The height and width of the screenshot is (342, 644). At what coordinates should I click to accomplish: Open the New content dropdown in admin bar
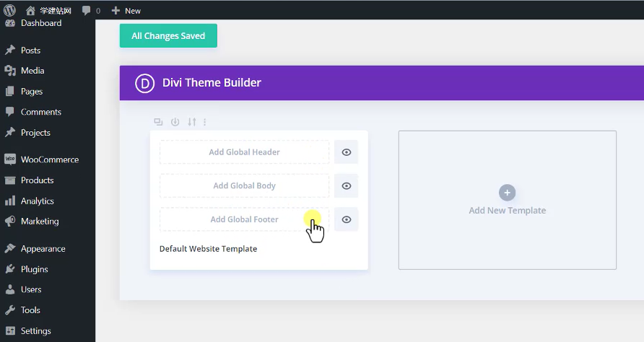(126, 11)
